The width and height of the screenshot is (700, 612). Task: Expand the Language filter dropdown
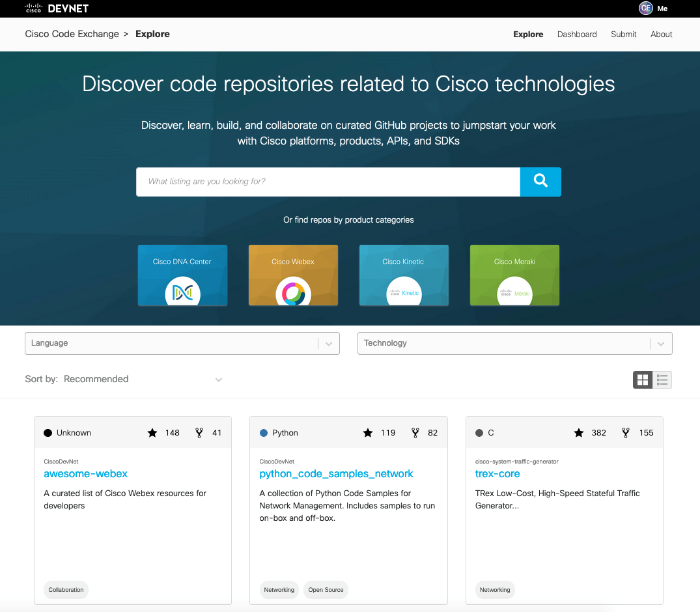click(x=182, y=343)
